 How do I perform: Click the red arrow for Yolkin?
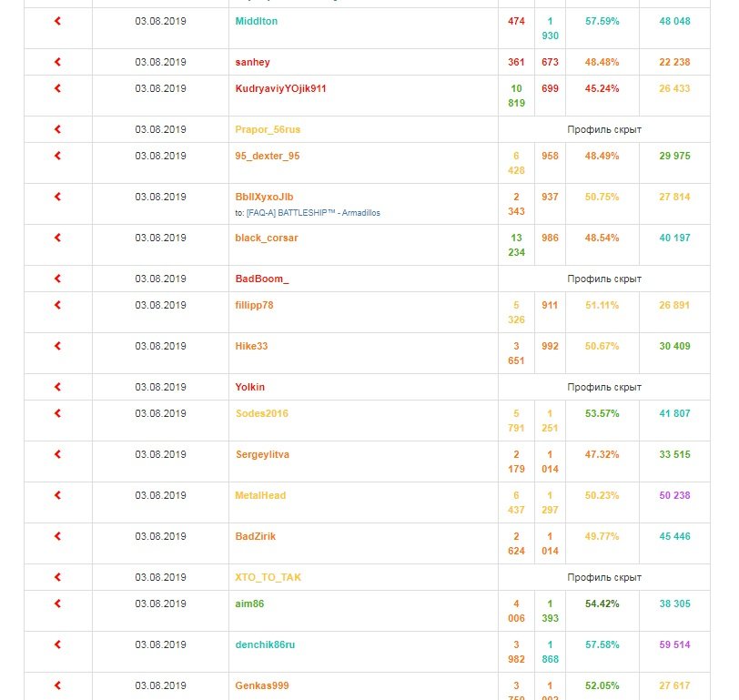[x=57, y=387]
